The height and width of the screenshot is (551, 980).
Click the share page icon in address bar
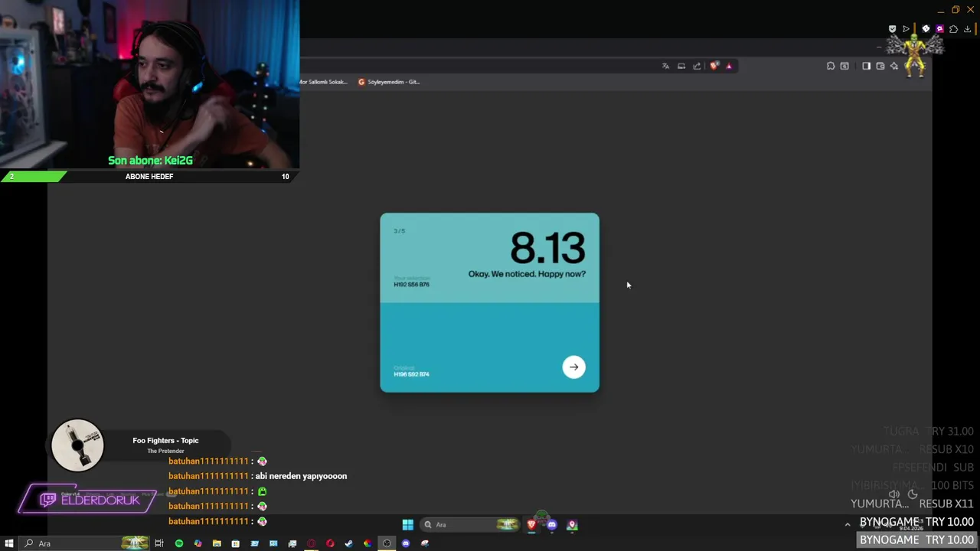(x=697, y=67)
